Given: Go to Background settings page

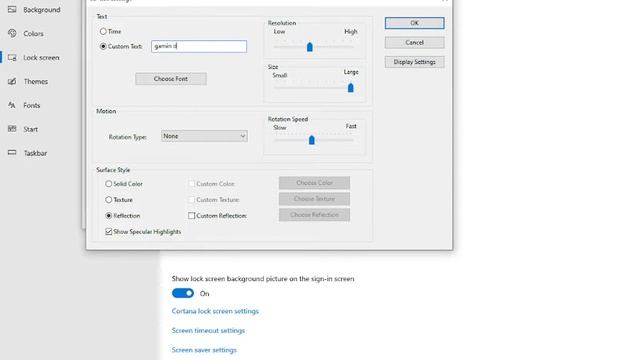Looking at the screenshot, I should (42, 9).
